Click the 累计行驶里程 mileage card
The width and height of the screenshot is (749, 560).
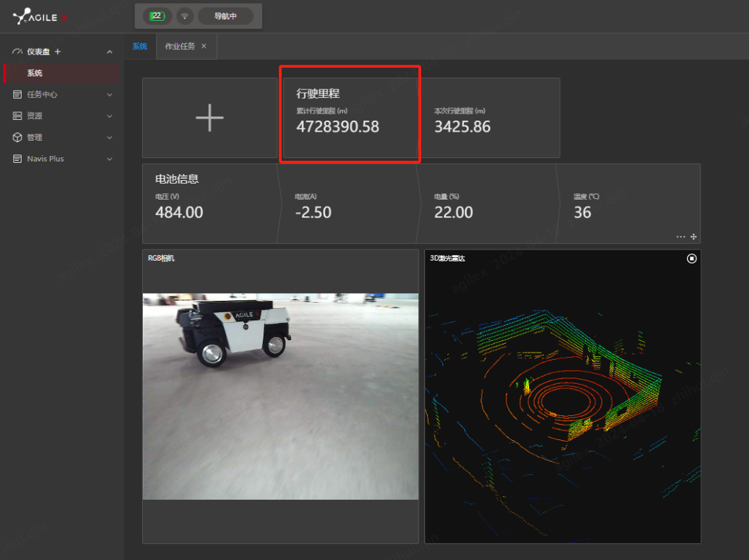coord(350,118)
